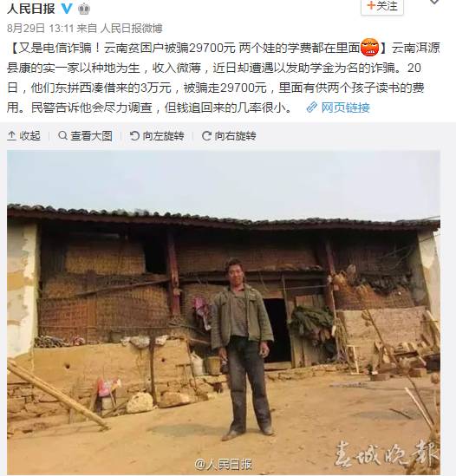456x476 pixels.
Task: Click the plus icon on 关注 button
Action: tap(371, 5)
